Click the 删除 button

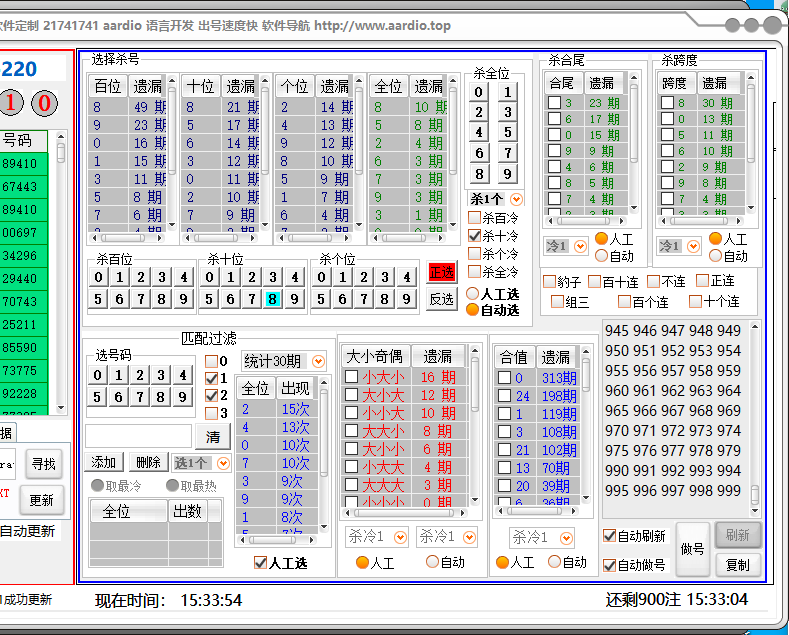point(148,462)
